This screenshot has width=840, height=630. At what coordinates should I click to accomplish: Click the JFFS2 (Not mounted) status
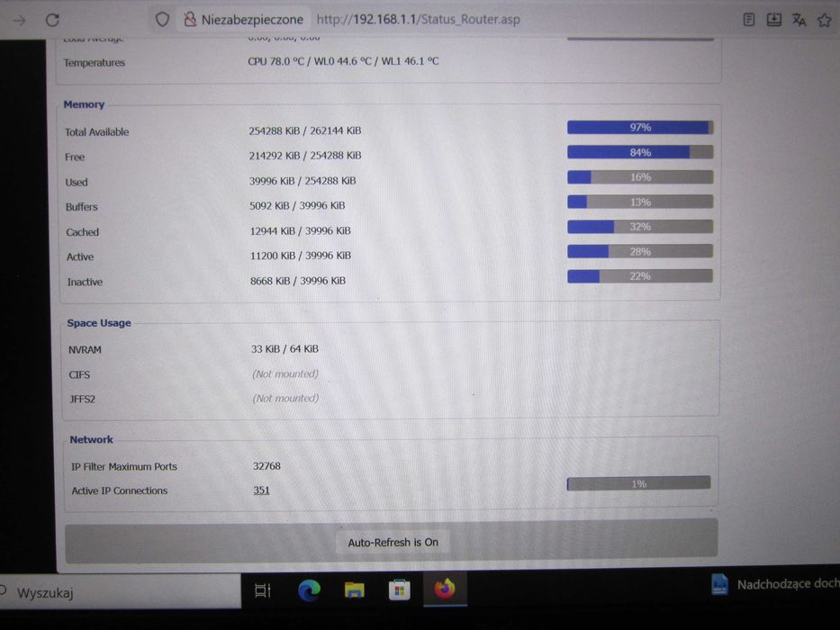click(x=285, y=398)
